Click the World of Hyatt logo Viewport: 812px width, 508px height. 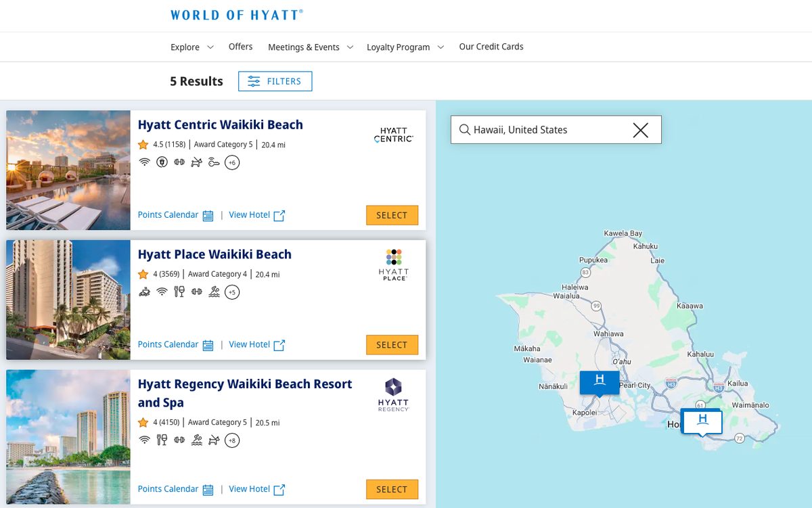[x=237, y=15]
